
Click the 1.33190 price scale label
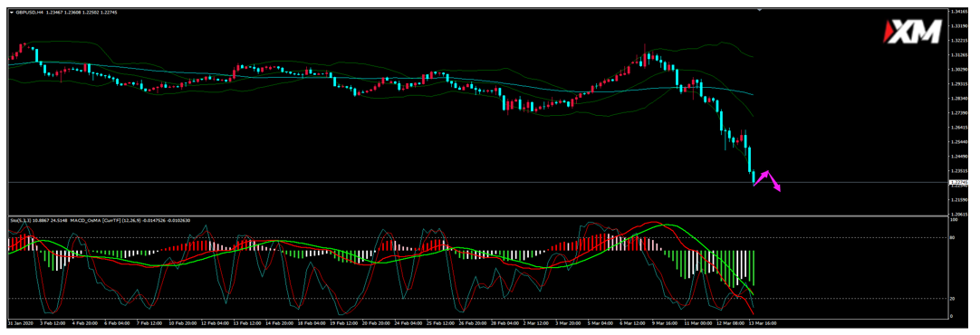click(x=959, y=26)
